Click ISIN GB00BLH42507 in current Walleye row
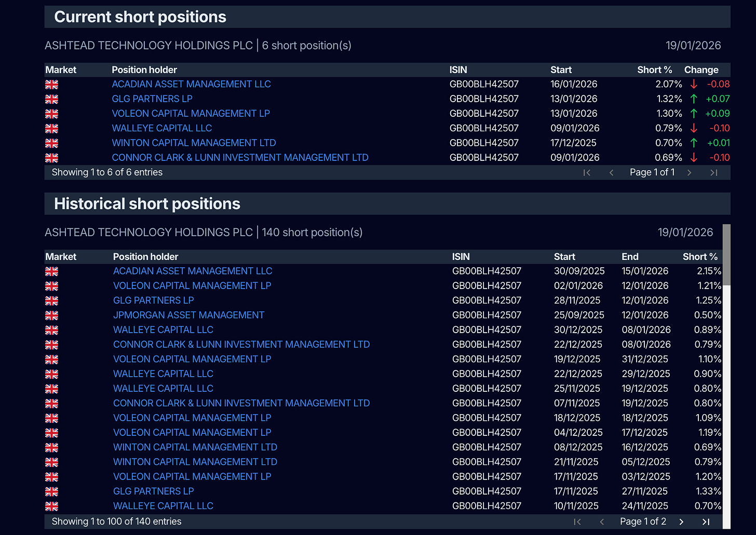756x535 pixels. (x=484, y=128)
